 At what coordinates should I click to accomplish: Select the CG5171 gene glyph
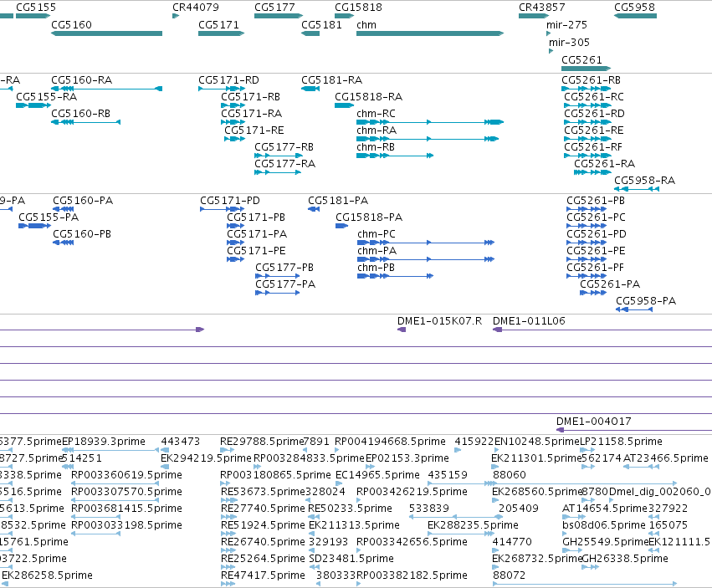pos(222,33)
